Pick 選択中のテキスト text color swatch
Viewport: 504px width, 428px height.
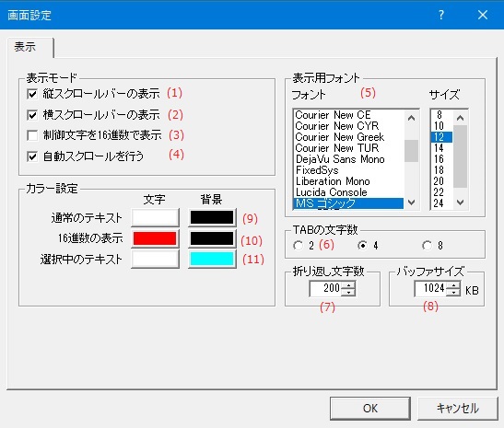(x=155, y=260)
